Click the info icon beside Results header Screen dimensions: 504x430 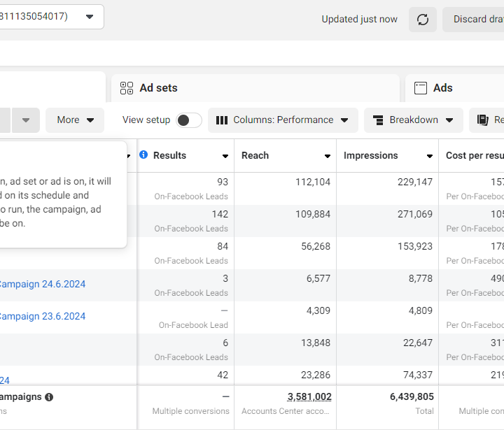pyautogui.click(x=143, y=155)
